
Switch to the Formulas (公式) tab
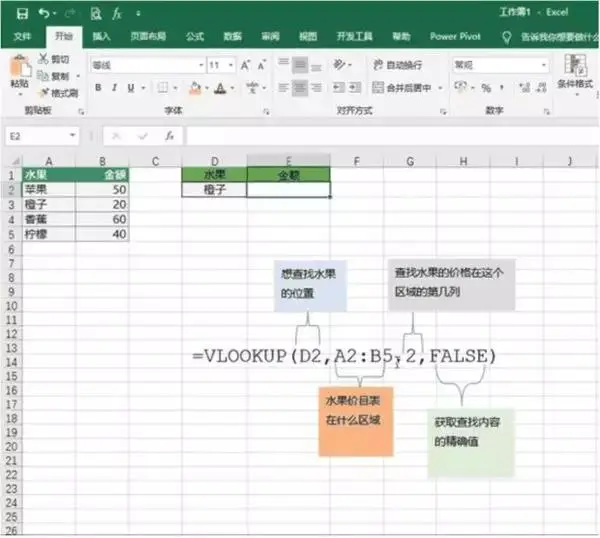click(195, 37)
